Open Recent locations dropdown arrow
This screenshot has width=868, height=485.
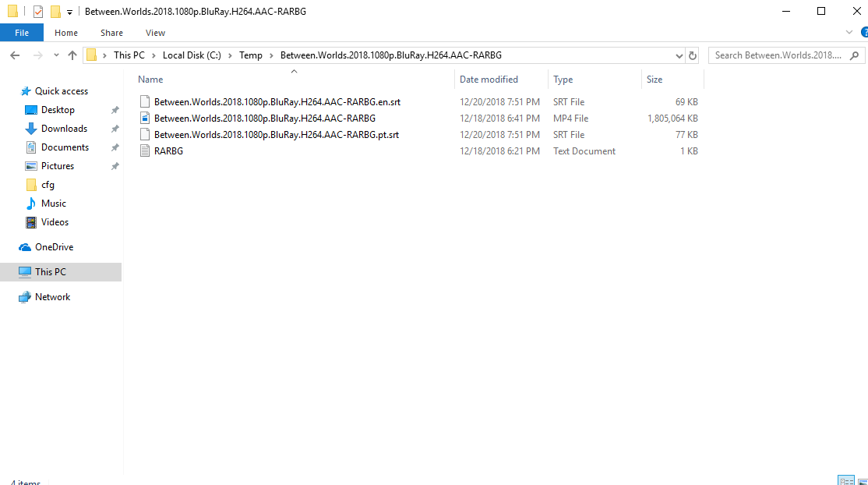[x=56, y=55]
